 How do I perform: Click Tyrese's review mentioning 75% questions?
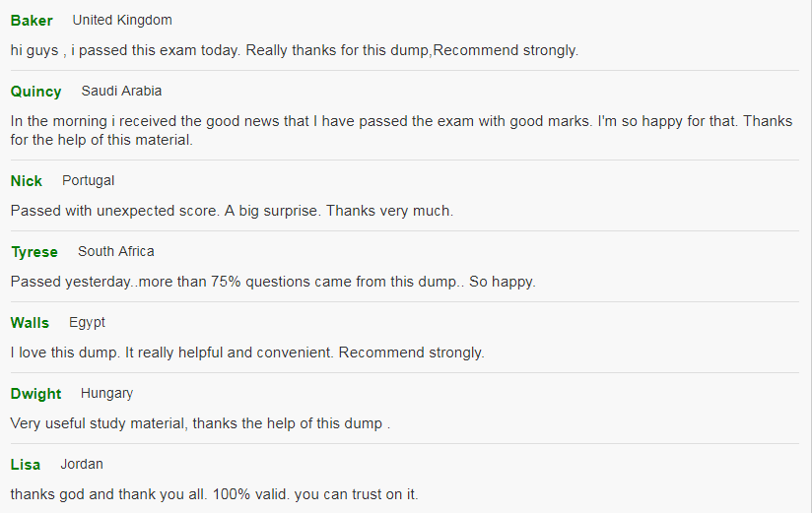click(x=273, y=282)
